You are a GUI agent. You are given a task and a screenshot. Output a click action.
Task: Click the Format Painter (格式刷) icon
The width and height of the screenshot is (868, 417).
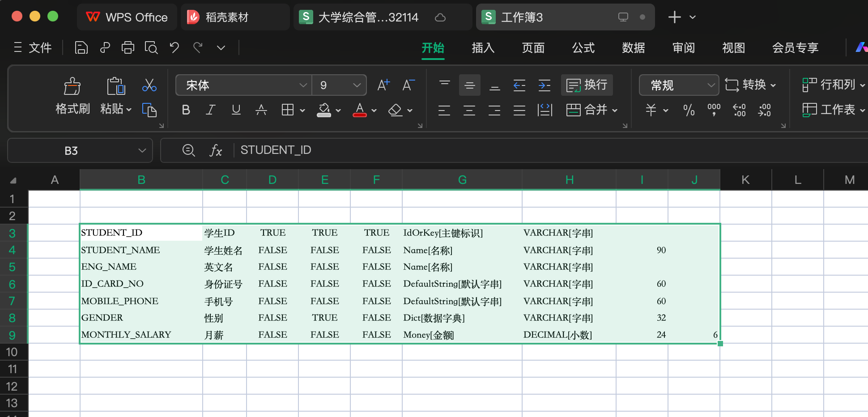72,87
